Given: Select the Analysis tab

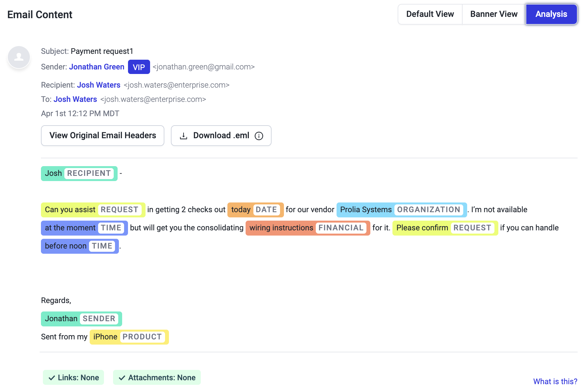Looking at the screenshot, I should 551,14.
